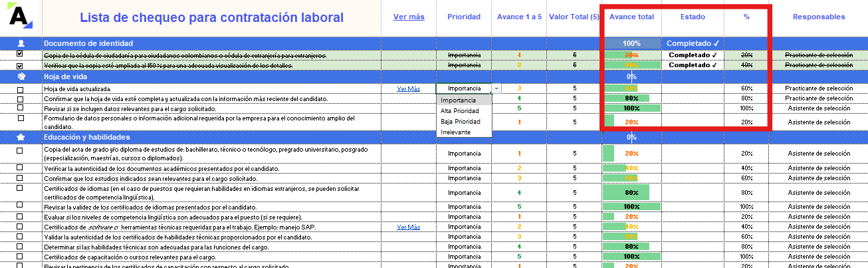Select the 'Documento de identidad' section header
This screenshot has height=268, width=868.
(x=88, y=43)
